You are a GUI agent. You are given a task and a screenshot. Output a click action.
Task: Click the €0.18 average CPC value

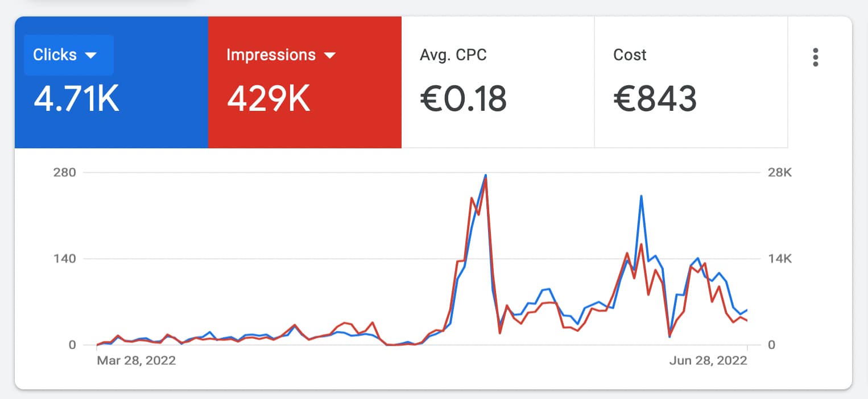(x=463, y=99)
